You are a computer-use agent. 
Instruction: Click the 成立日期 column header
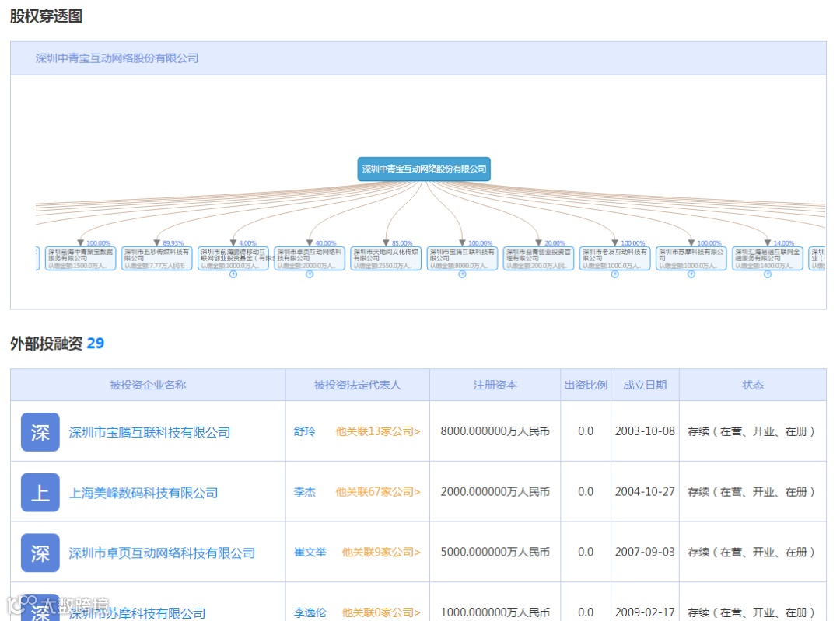pos(645,385)
